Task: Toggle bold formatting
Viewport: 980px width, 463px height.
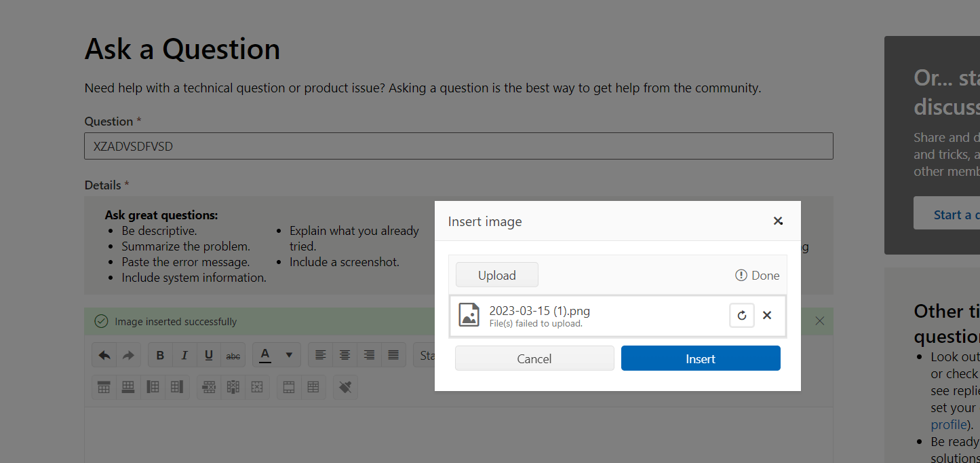Action: [160, 355]
